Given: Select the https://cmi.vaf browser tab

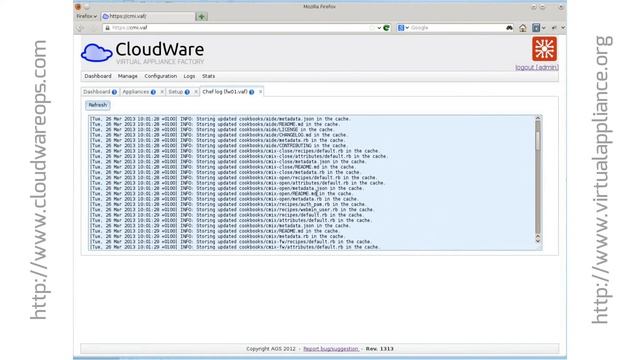Looking at the screenshot, I should 148,16.
